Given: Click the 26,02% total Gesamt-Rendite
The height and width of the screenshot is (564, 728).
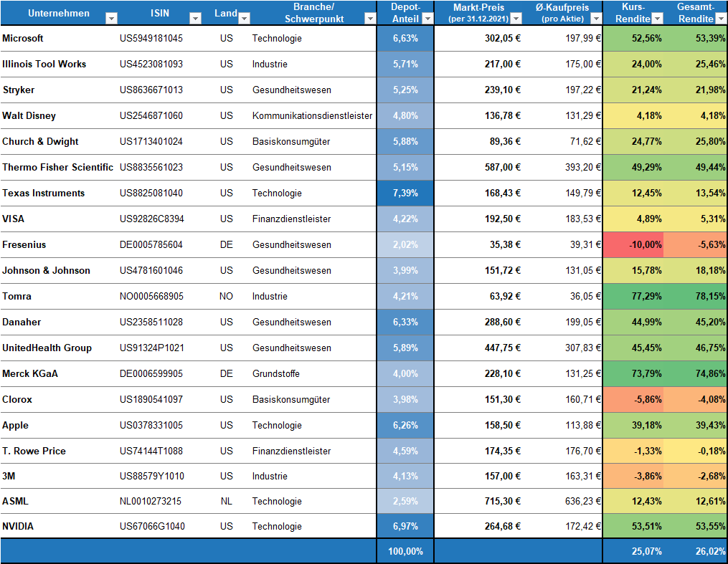Looking at the screenshot, I should coord(710,552).
